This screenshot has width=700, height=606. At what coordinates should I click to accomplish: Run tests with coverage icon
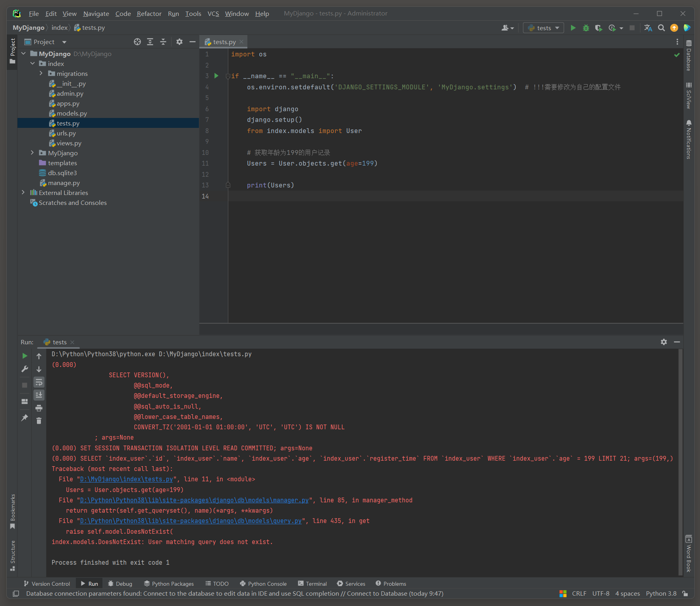point(598,28)
